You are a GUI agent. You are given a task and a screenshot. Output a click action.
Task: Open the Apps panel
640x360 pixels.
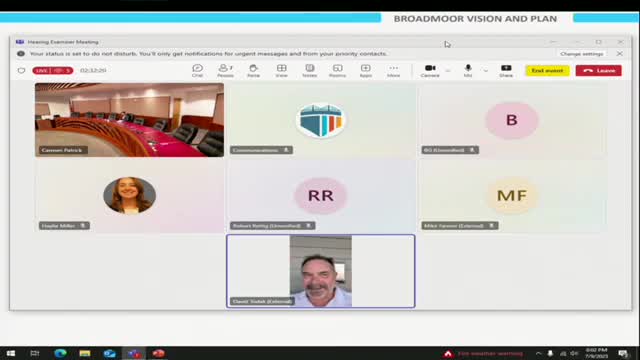click(366, 71)
